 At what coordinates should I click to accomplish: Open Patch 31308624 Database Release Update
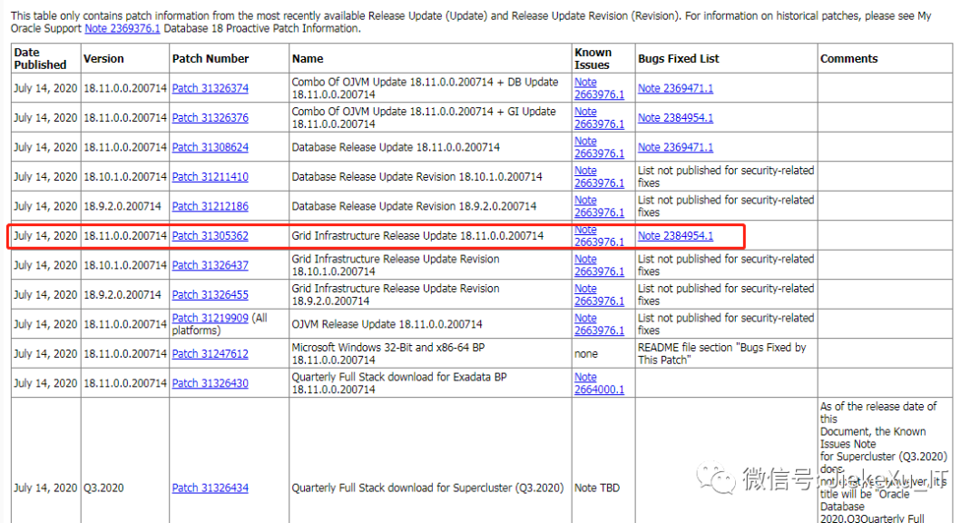[210, 147]
